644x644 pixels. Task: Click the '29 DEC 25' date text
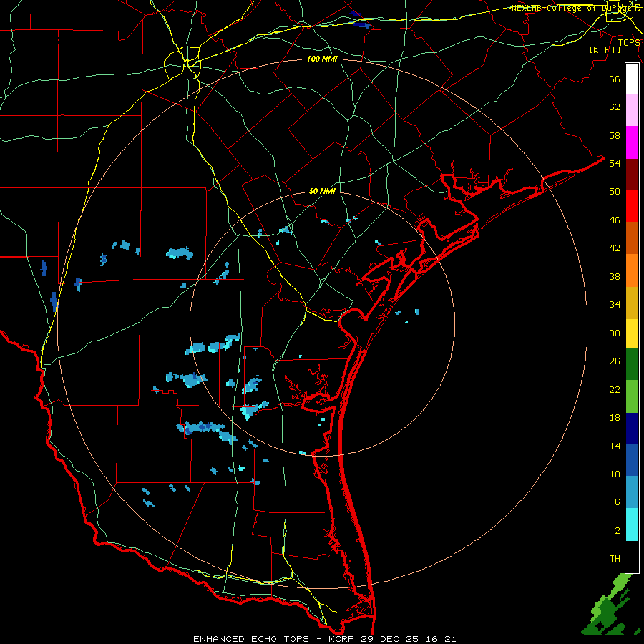click(391, 639)
